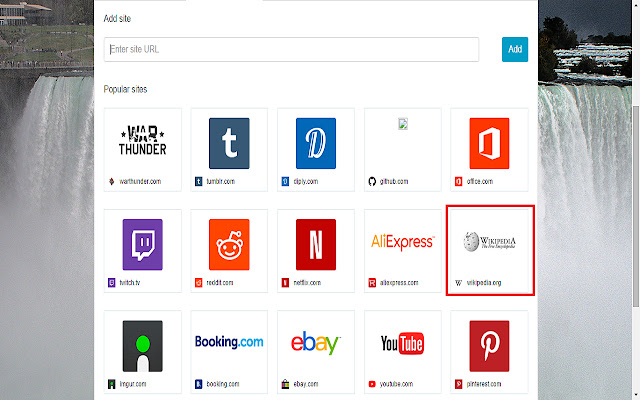Click the reddit.com label

pyautogui.click(x=220, y=282)
